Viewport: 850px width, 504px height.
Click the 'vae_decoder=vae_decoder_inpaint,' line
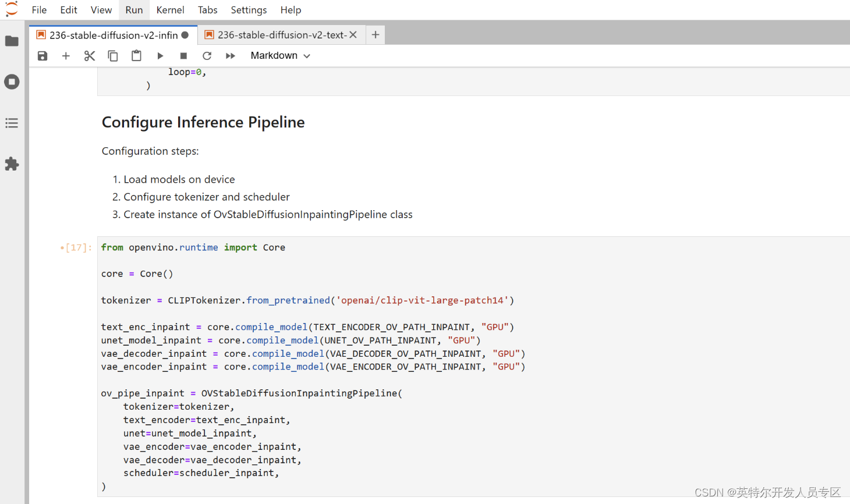pos(212,460)
